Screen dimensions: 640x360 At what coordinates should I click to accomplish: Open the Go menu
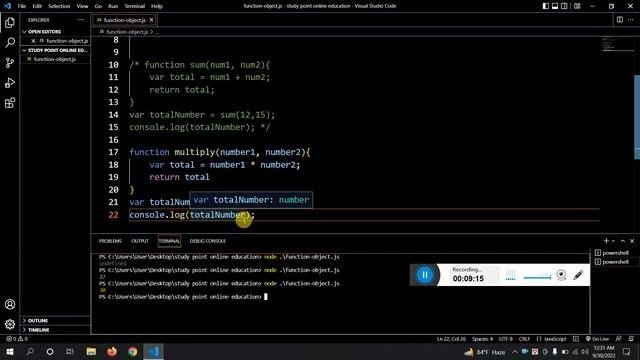(98, 6)
